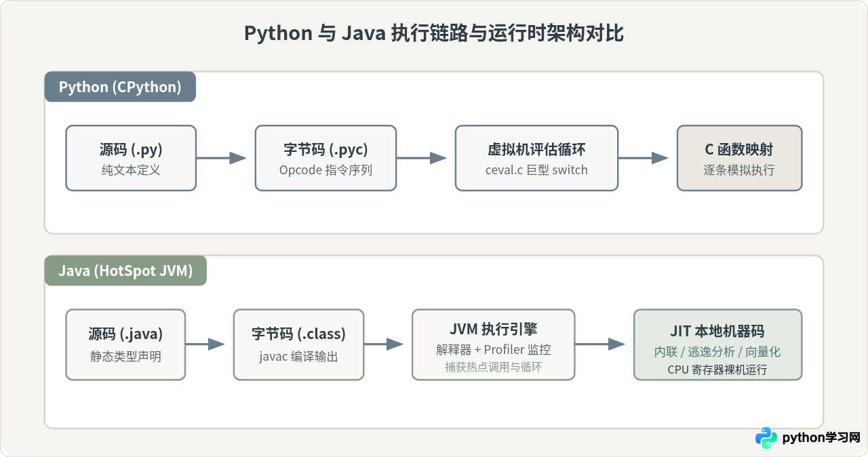Select the Python (CPython) section label

click(121, 87)
